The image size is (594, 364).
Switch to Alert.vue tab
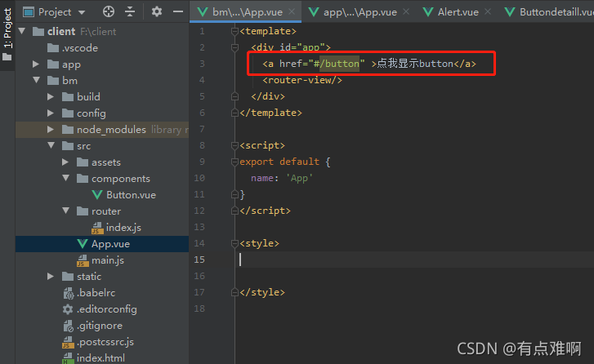pyautogui.click(x=458, y=12)
